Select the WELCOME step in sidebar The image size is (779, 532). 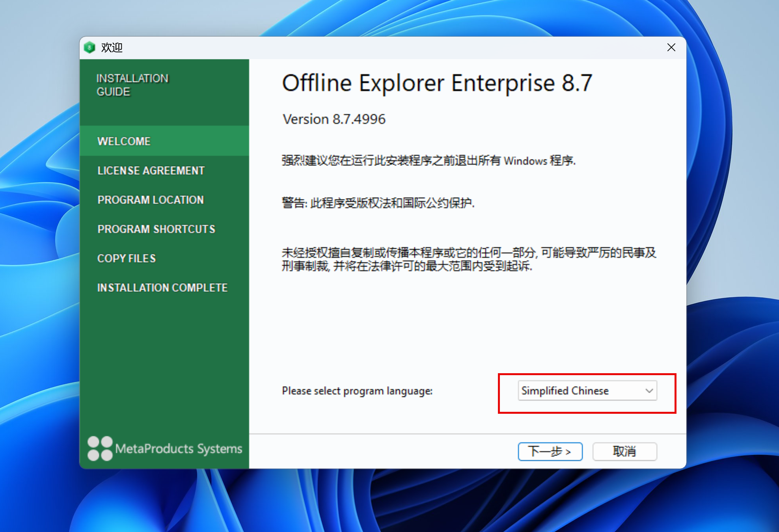(x=124, y=141)
